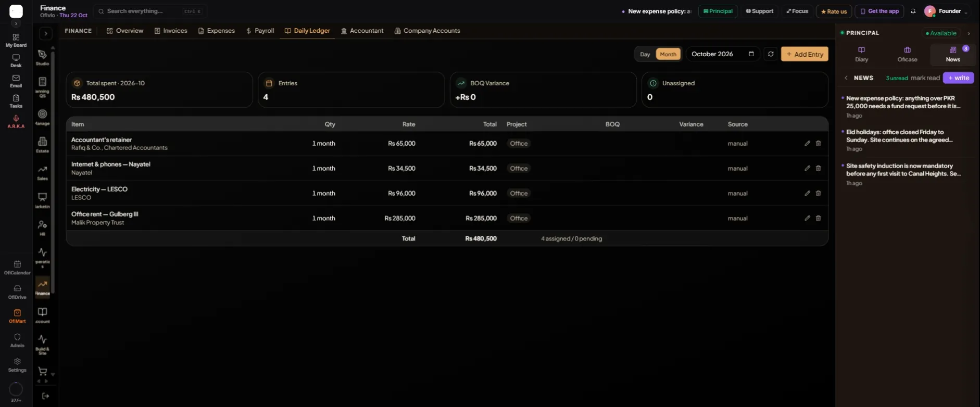The height and width of the screenshot is (407, 980).
Task: Open the Tasks icon in the left rail
Action: pyautogui.click(x=16, y=101)
